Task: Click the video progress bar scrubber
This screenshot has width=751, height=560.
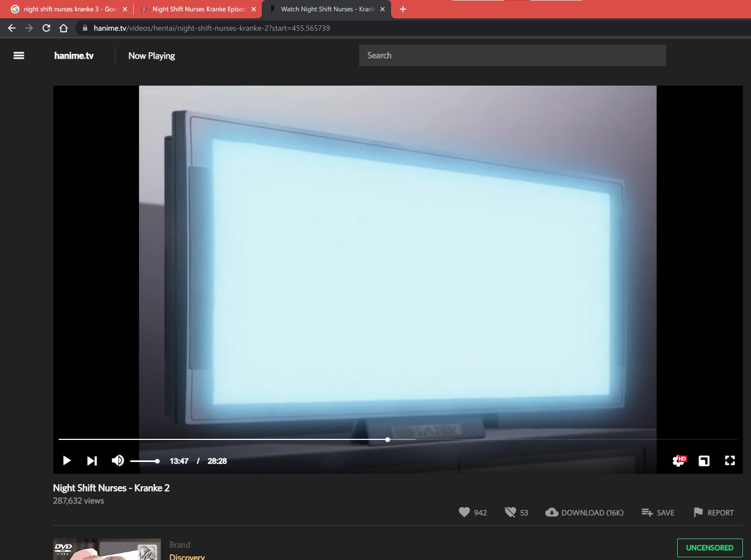Action: tap(387, 439)
